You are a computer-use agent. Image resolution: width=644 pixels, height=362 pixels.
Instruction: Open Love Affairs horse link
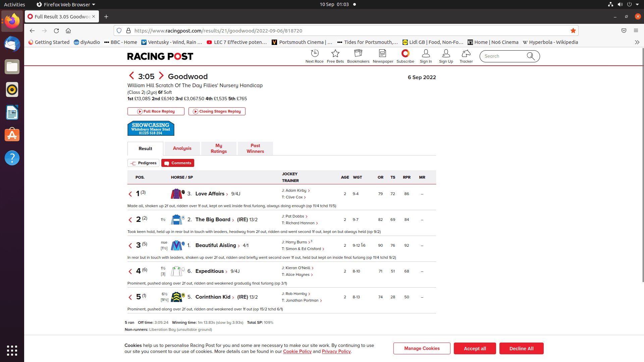[210, 194]
